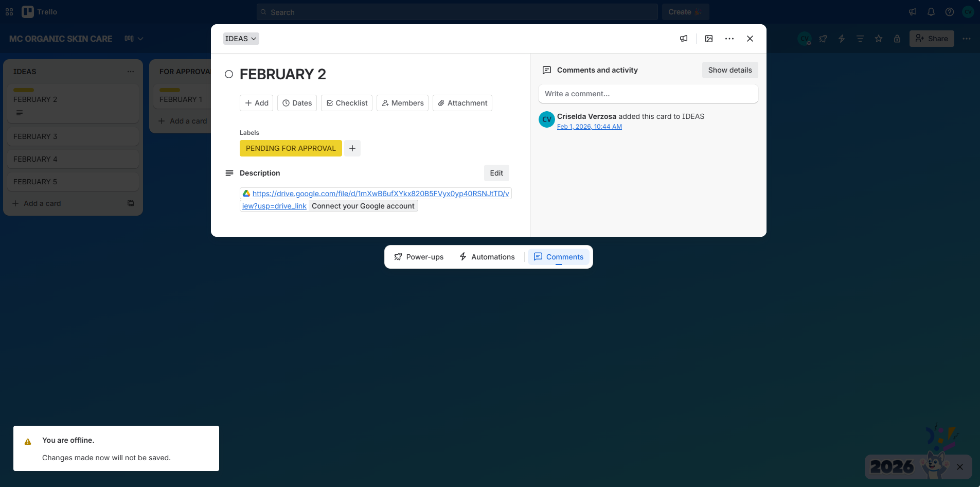Click the Write a comment field
This screenshot has height=487, width=980.
[648, 94]
